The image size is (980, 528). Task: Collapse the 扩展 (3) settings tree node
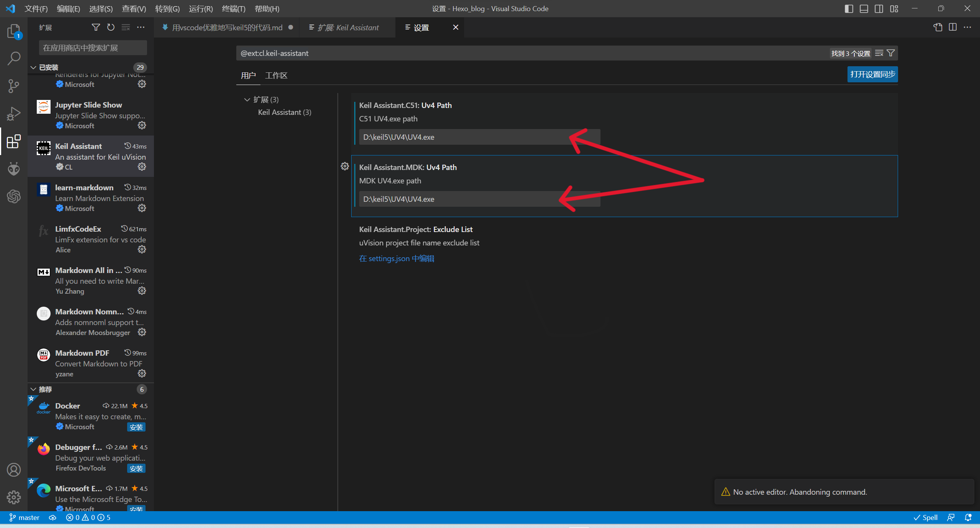tap(247, 100)
